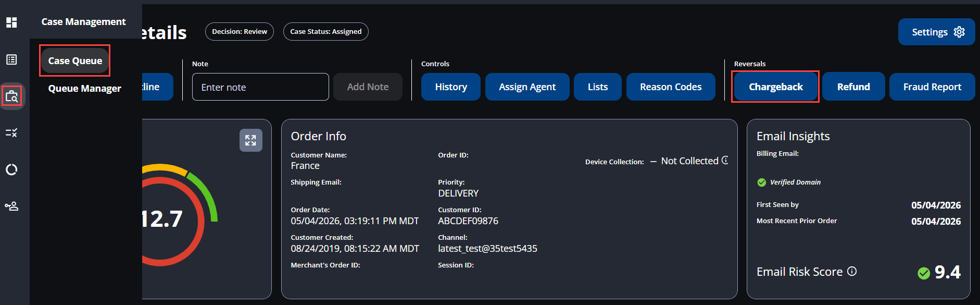The width and height of the screenshot is (980, 305).
Task: Click the Case Status: Assigned badge
Action: tap(326, 31)
